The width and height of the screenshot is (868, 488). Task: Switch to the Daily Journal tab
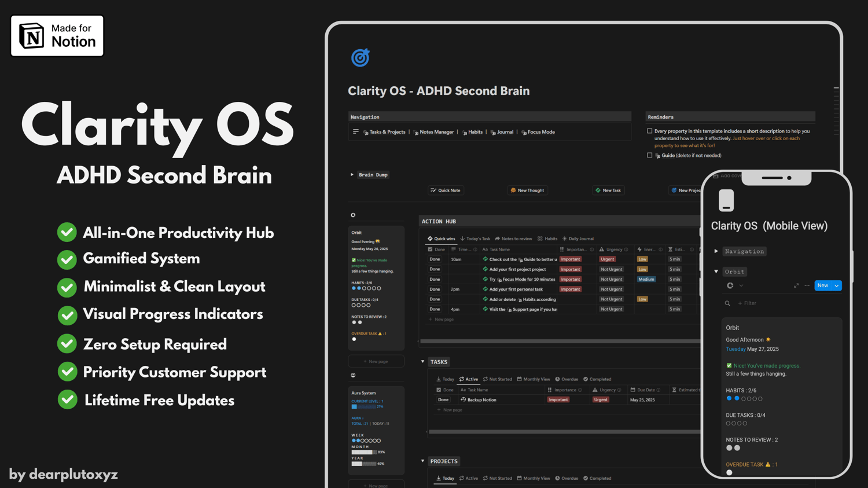click(578, 239)
